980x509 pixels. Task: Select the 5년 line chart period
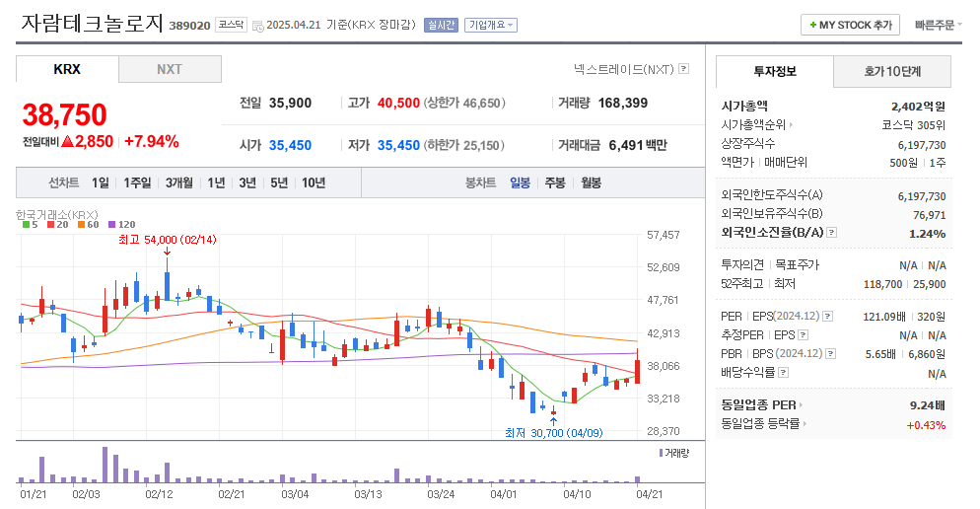pos(279,182)
